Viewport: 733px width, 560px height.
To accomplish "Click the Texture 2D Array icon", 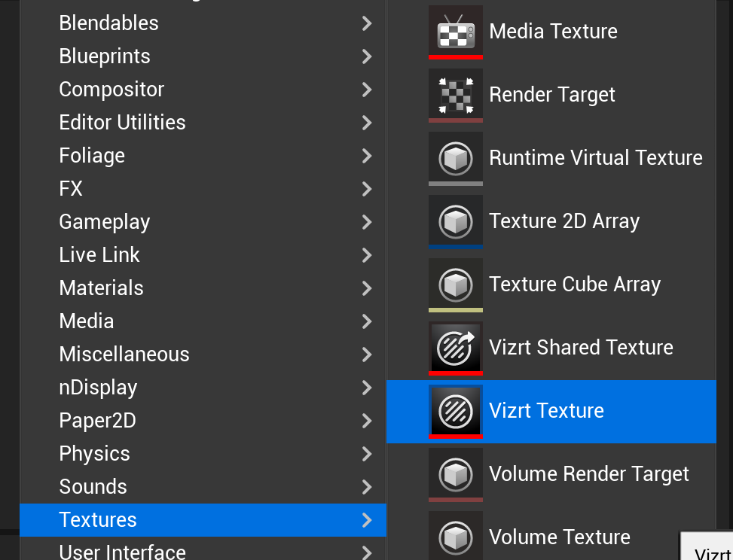I will tap(455, 221).
